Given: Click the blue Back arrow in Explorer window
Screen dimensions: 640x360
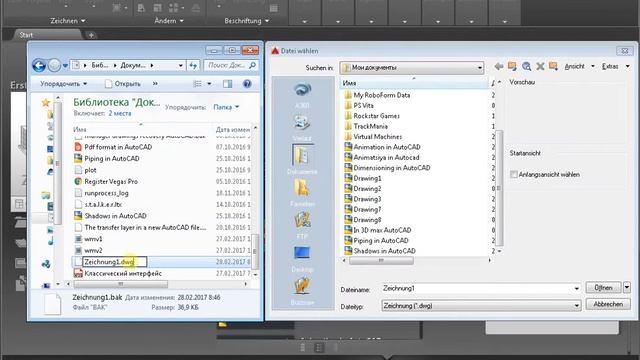Looking at the screenshot, I should [39, 65].
